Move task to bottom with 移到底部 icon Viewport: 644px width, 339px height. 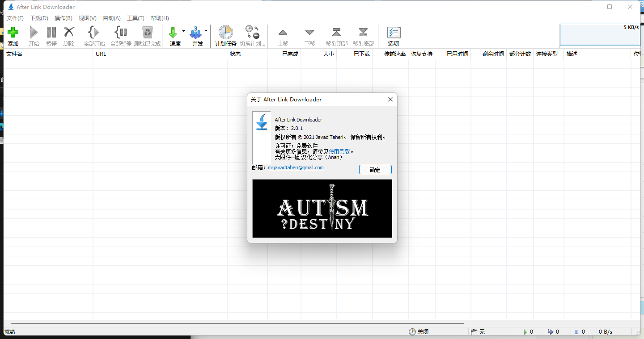click(363, 36)
